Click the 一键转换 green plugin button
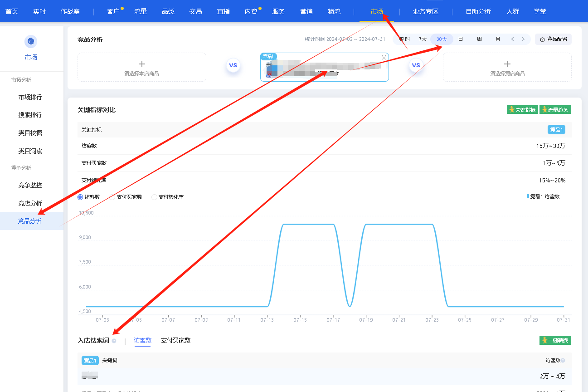The width and height of the screenshot is (588, 392). coord(555,340)
